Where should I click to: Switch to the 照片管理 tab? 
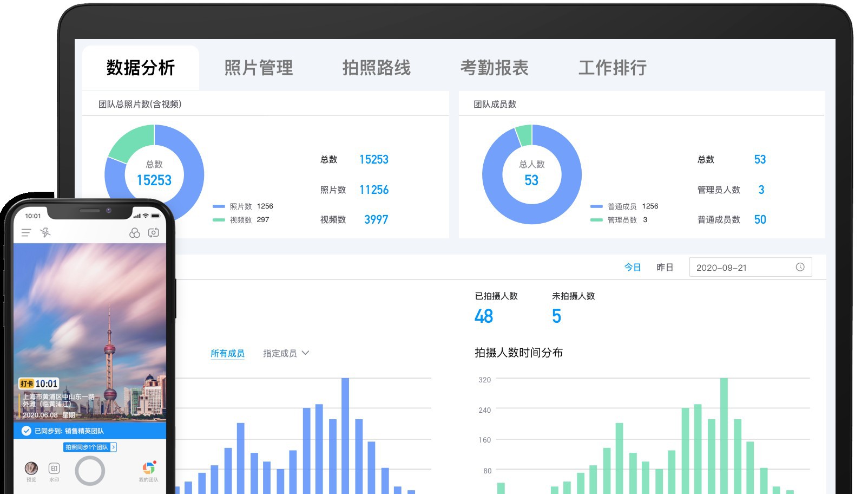[x=258, y=68]
